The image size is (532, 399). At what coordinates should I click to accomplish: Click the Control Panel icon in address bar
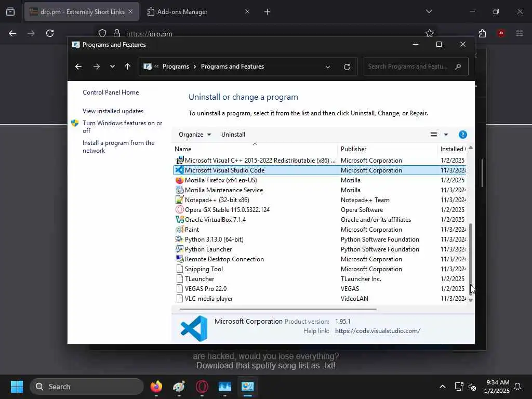147,66
